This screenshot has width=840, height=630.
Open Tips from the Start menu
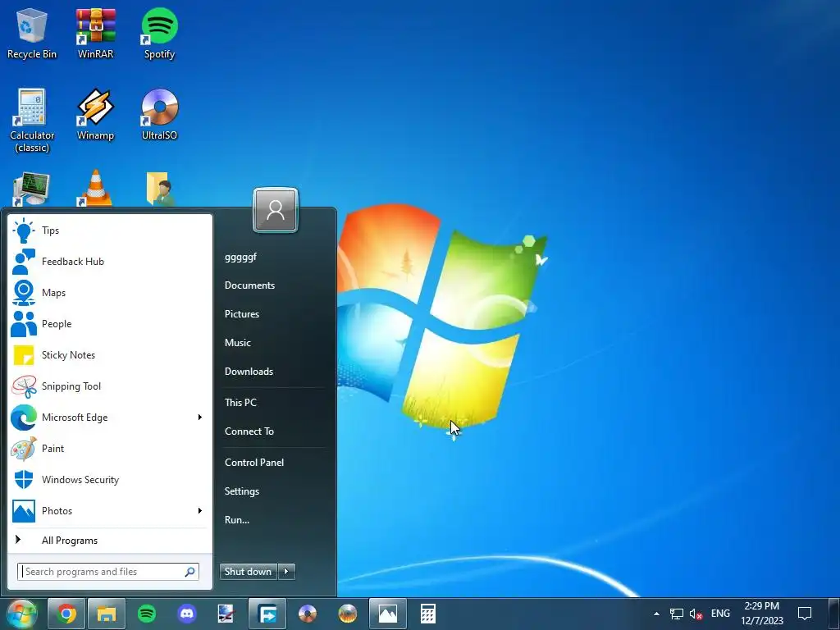109,231
